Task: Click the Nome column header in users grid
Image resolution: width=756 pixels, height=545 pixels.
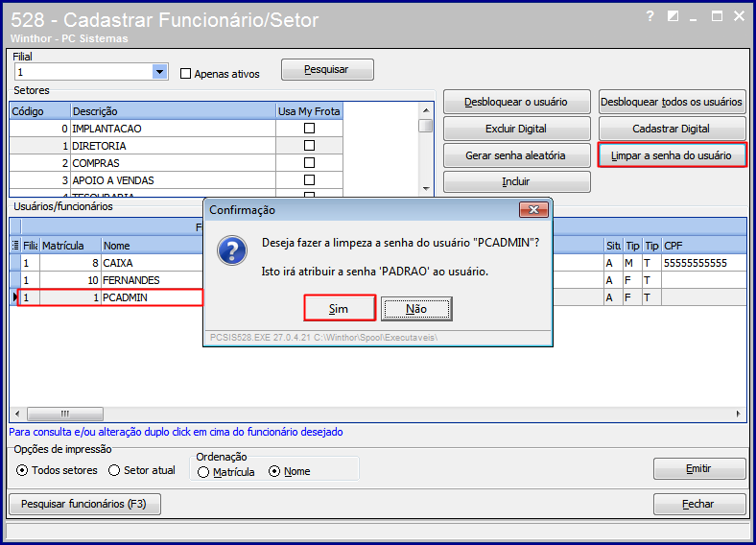Action: (x=153, y=246)
